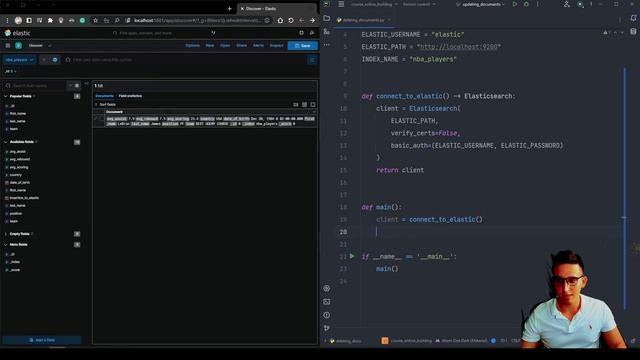Screen dimensions: 640x360
Task: Click the run gutter arrow beside if __name__
Action: point(352,256)
